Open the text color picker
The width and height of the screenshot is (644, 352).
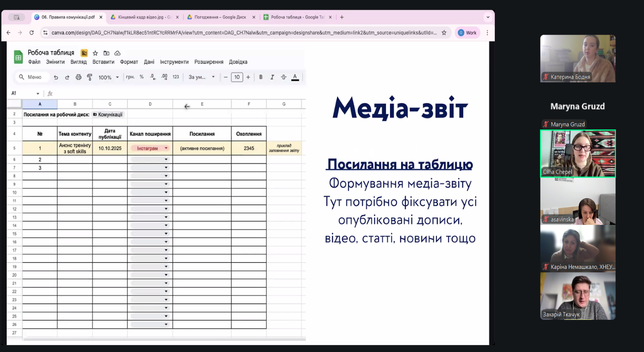[x=295, y=77]
